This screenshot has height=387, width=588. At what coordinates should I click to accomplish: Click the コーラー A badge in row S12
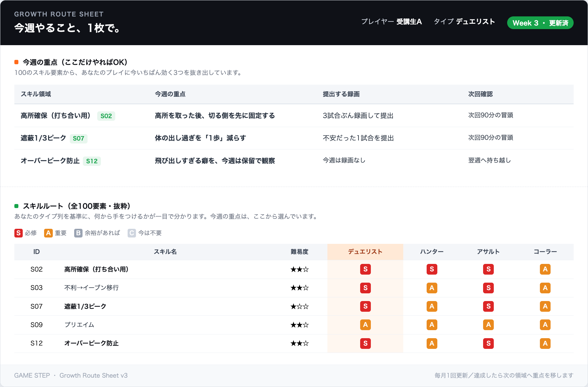click(x=545, y=344)
